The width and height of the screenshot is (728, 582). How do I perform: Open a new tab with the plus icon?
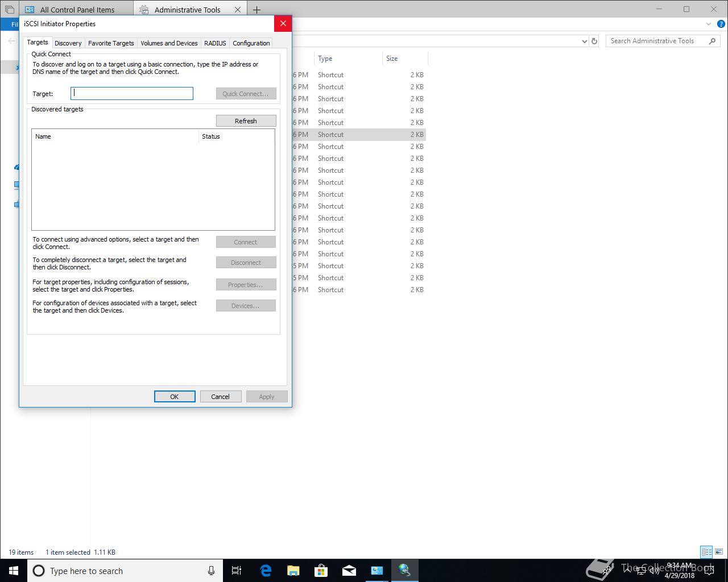[x=257, y=10]
